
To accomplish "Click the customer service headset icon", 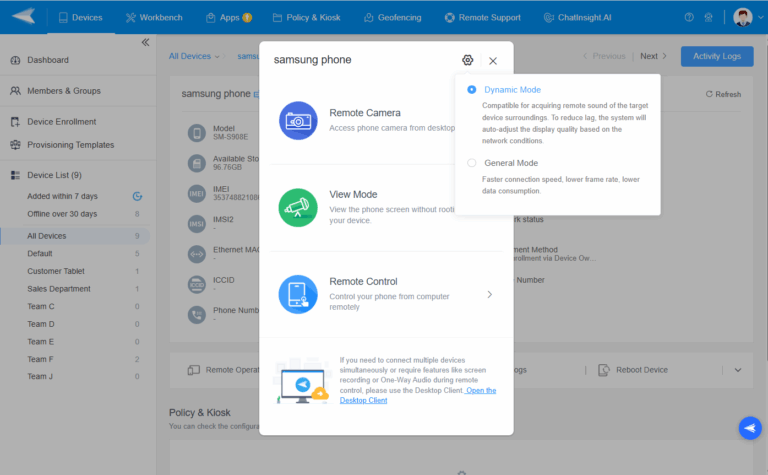I will [708, 18].
